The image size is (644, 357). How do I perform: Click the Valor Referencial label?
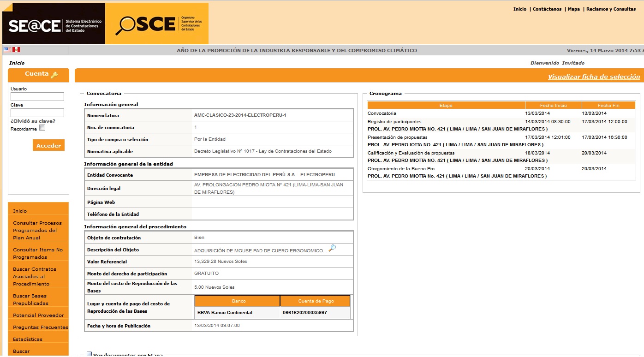tap(107, 262)
